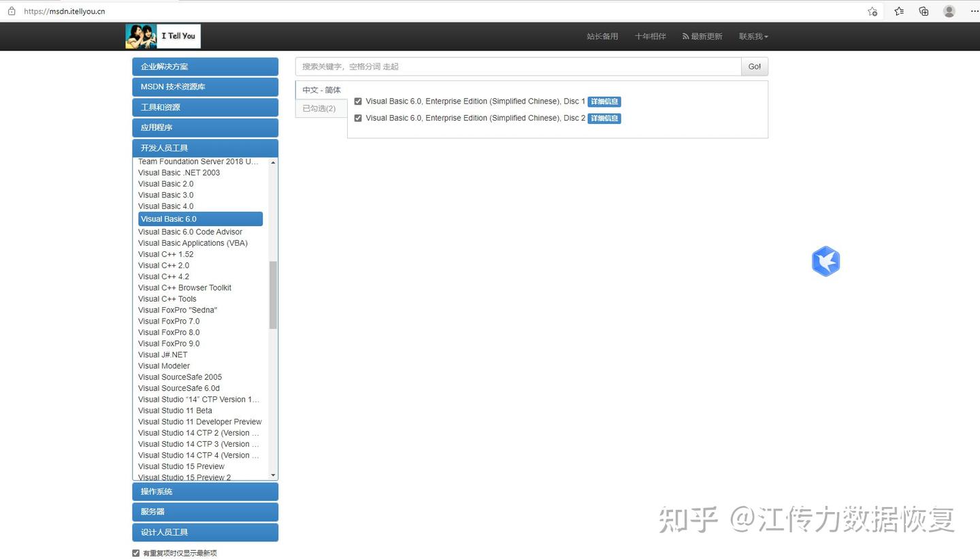Viewport: 980px width, 559px height.
Task: Click the browser address bar URL
Action: tap(64, 11)
